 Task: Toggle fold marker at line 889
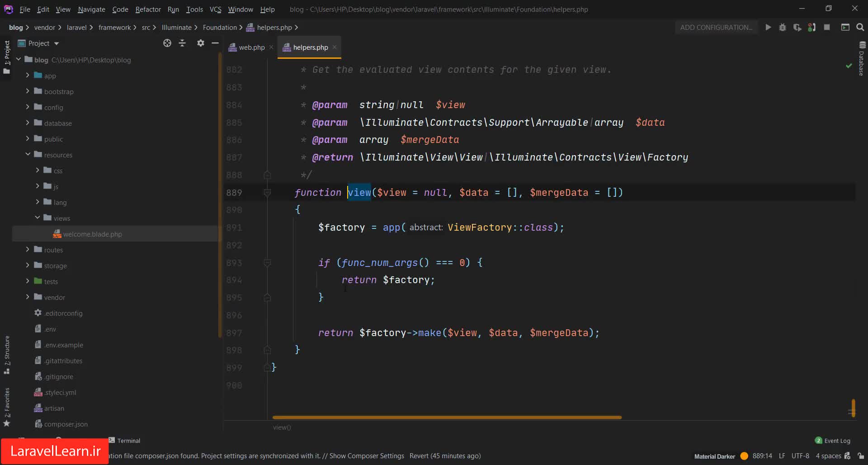(267, 193)
